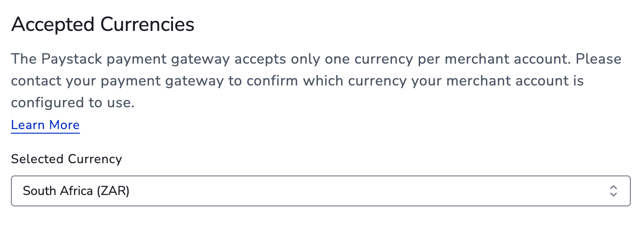Click the South Africa text in the selector

click(x=58, y=191)
